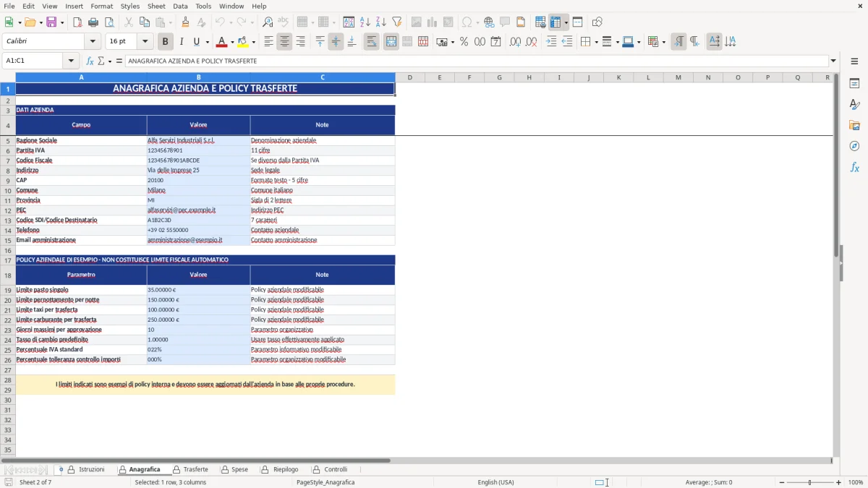The width and height of the screenshot is (868, 488).
Task: Open the Font Size dropdown list
Action: tap(145, 42)
